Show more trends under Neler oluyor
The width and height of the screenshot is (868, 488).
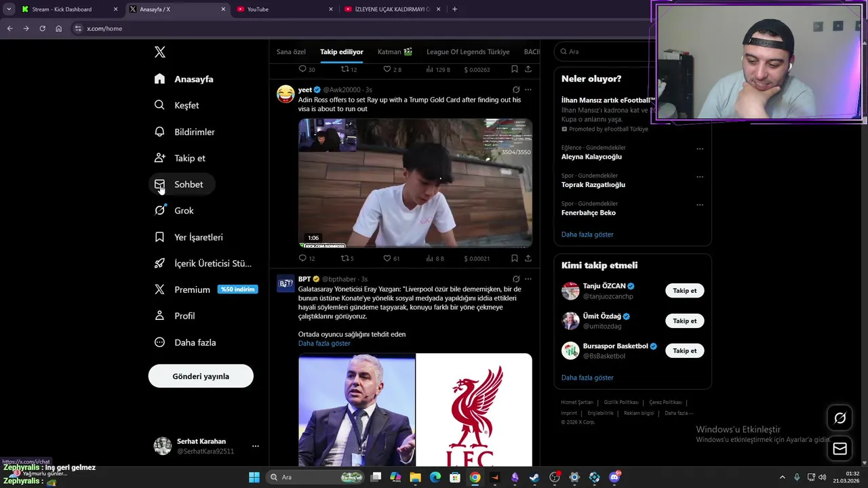click(587, 235)
